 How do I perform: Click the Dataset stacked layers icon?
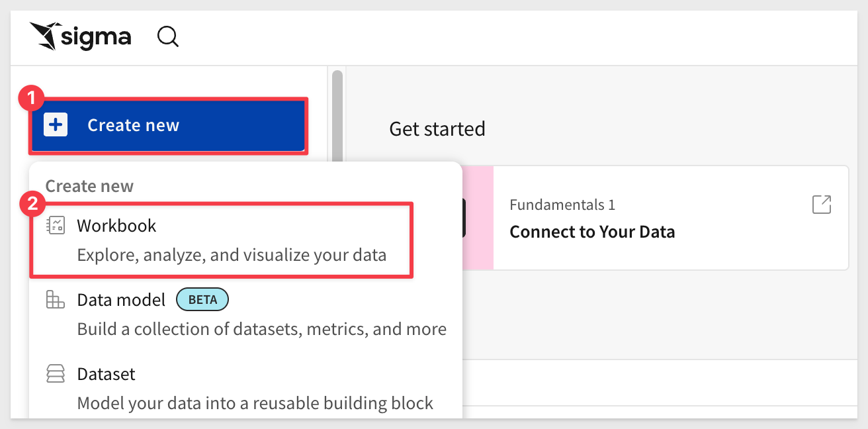click(56, 374)
